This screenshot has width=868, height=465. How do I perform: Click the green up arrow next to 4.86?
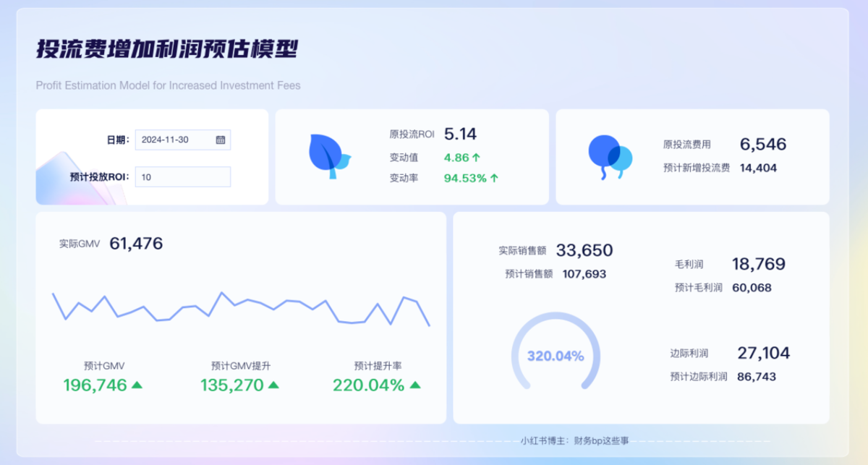coord(477,157)
